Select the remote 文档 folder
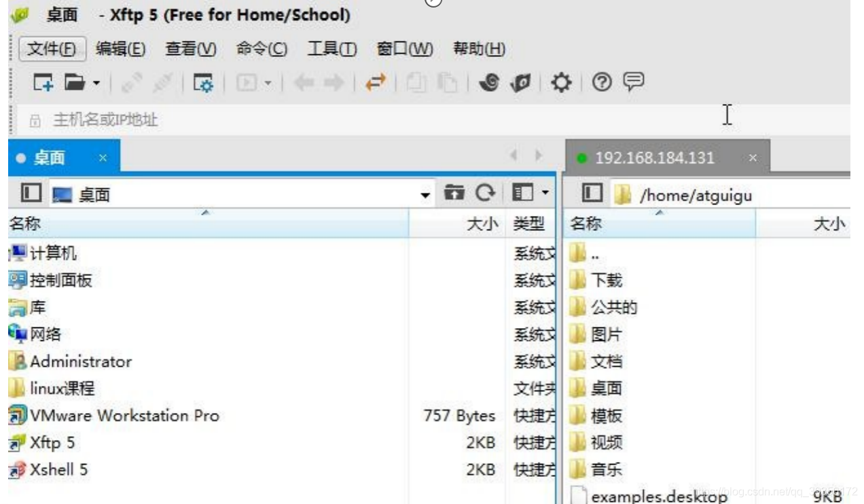The image size is (864, 504). (x=596, y=361)
